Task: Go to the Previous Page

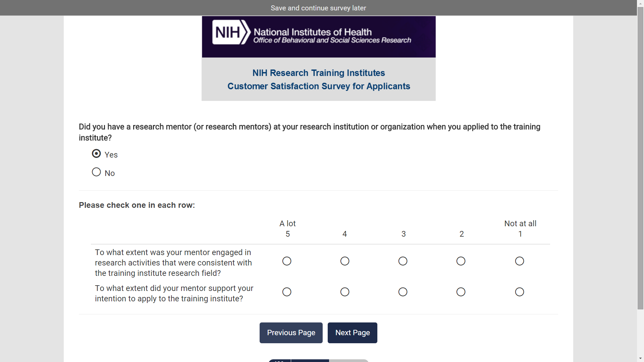Action: [x=291, y=333]
